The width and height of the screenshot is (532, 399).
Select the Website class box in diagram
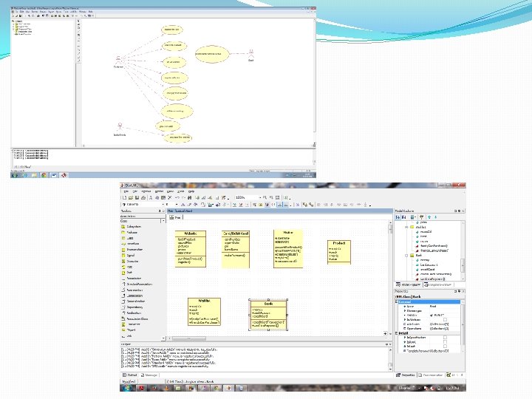pos(191,249)
